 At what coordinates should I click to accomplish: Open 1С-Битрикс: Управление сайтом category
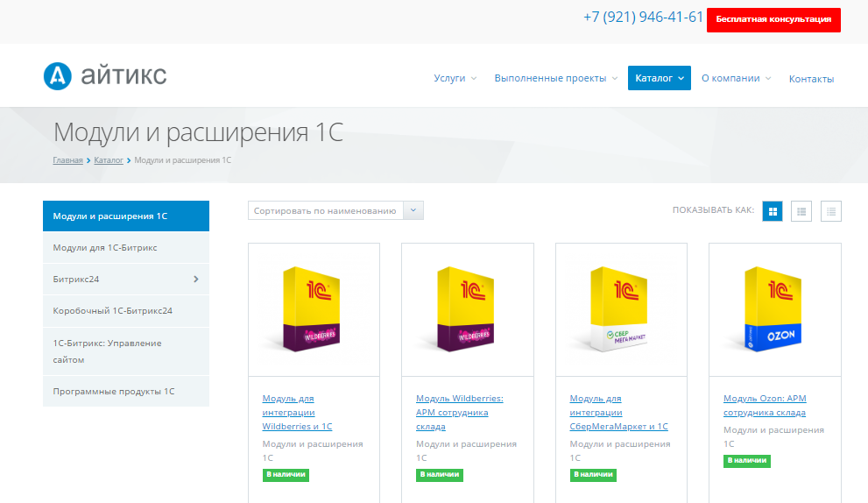(126, 351)
